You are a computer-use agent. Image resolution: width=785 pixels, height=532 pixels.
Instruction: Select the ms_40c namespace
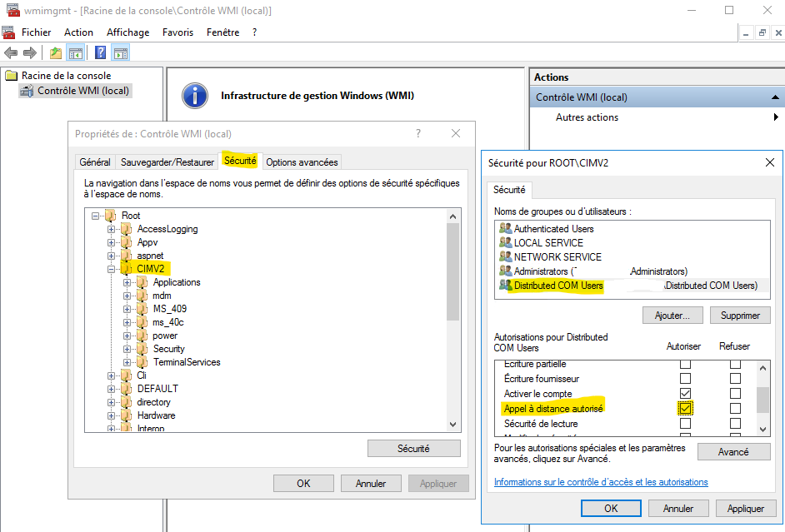168,322
